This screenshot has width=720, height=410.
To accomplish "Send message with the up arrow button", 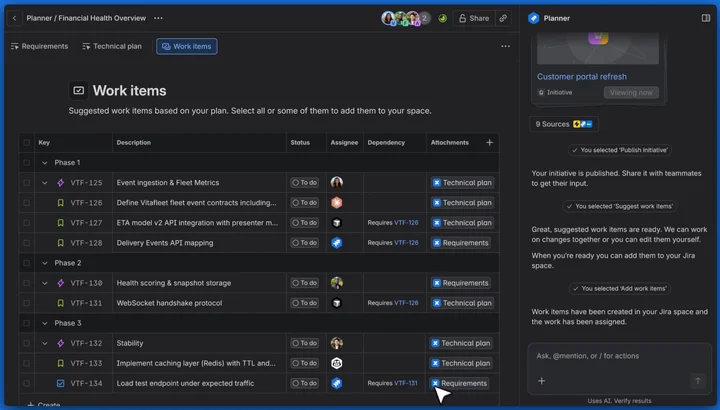I will 698,381.
